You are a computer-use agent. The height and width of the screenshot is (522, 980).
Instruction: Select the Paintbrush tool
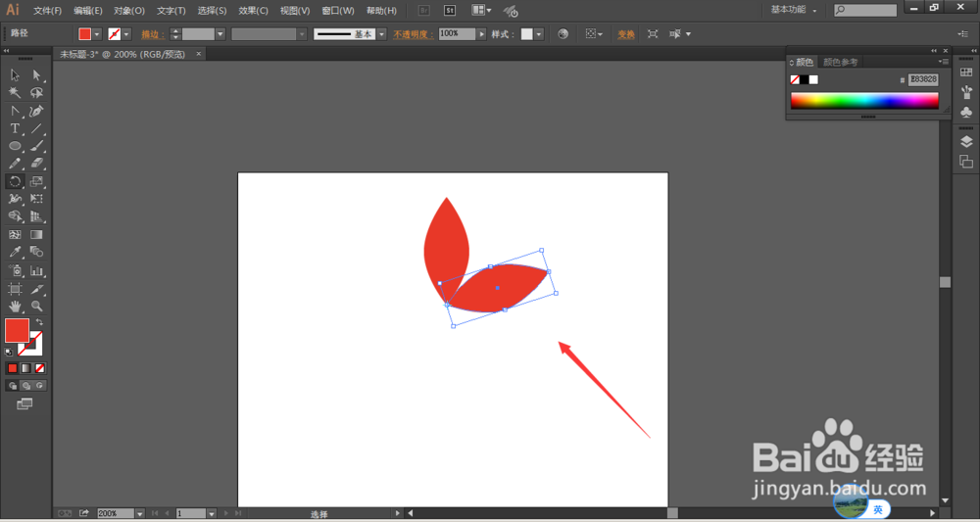pos(37,146)
